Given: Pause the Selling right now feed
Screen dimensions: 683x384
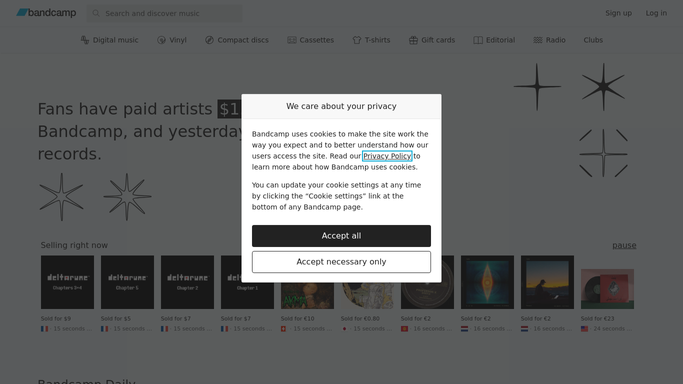Looking at the screenshot, I should (624, 245).
